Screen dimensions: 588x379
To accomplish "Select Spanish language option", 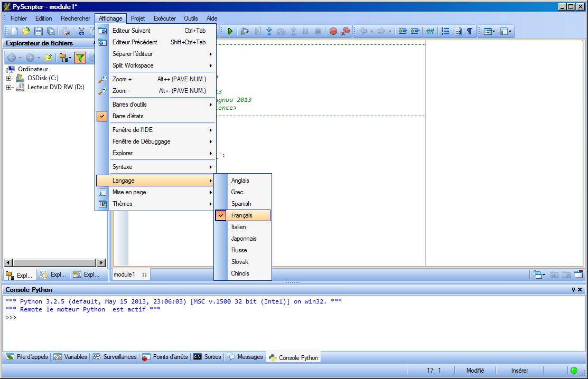I will [242, 204].
